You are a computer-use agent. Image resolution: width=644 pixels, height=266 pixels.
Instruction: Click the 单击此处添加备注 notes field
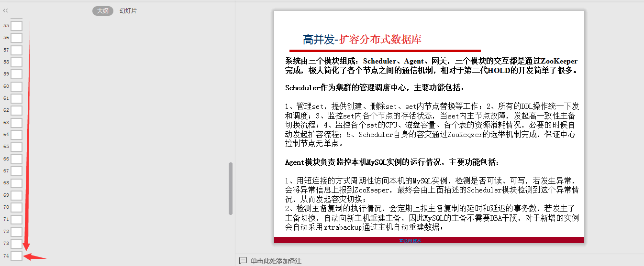point(276,261)
